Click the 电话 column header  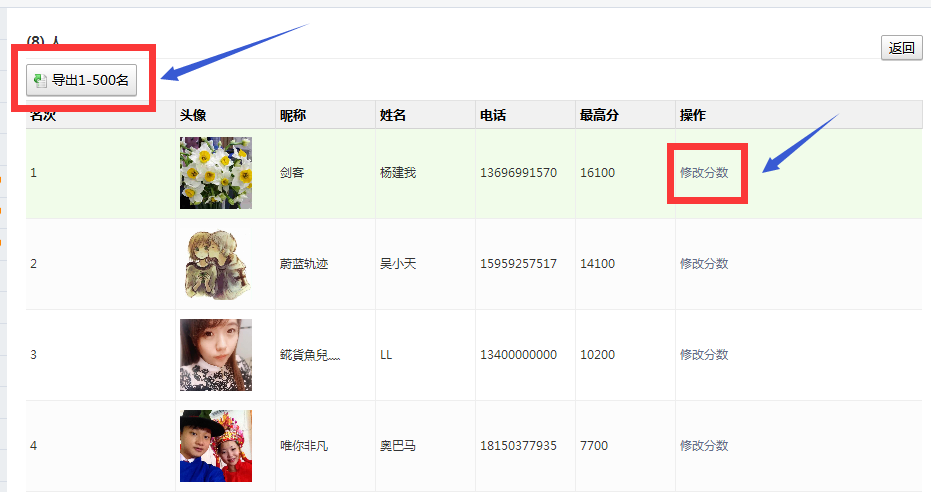point(493,116)
